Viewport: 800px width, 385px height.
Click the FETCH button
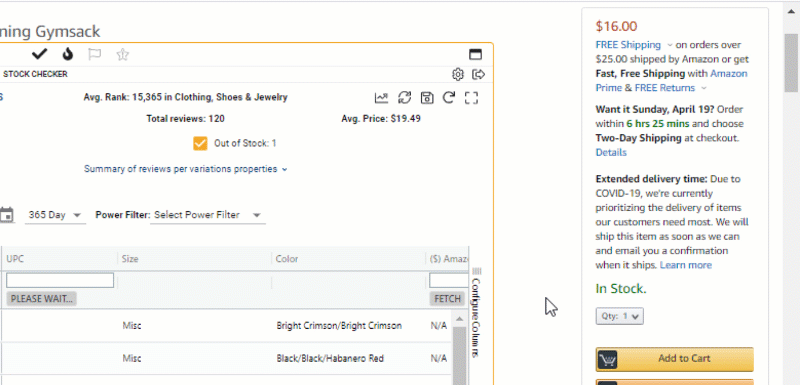(x=447, y=299)
